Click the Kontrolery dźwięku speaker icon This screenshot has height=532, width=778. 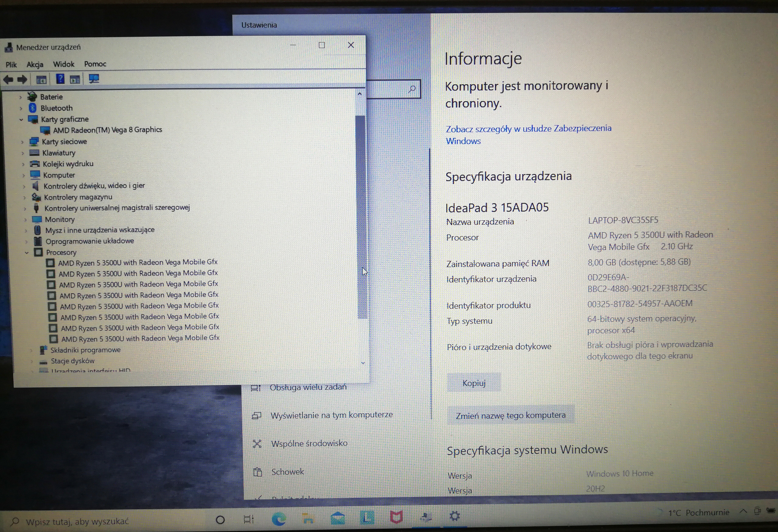(35, 186)
